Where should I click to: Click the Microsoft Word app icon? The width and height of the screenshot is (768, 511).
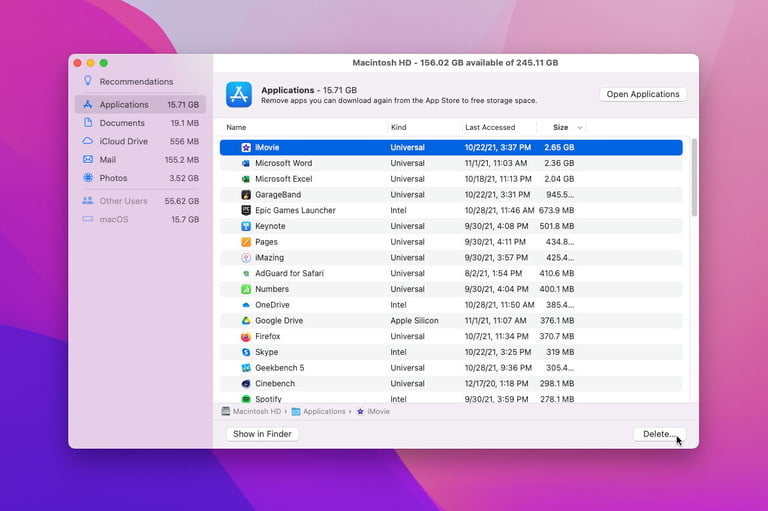click(x=246, y=163)
